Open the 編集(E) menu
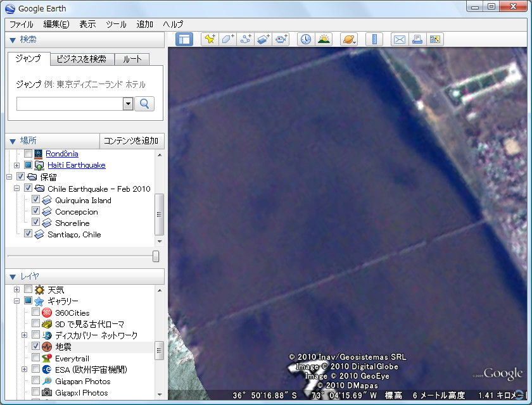The width and height of the screenshot is (532, 405). [56, 25]
